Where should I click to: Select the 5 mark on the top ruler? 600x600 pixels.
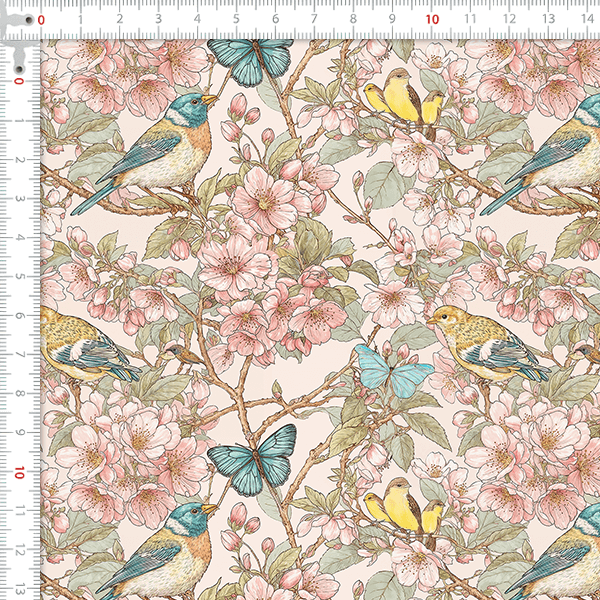(236, 18)
